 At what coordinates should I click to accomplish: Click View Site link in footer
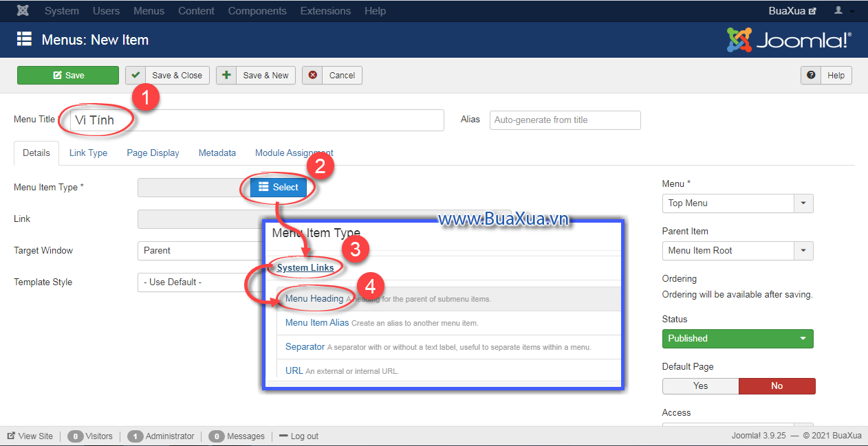30,436
